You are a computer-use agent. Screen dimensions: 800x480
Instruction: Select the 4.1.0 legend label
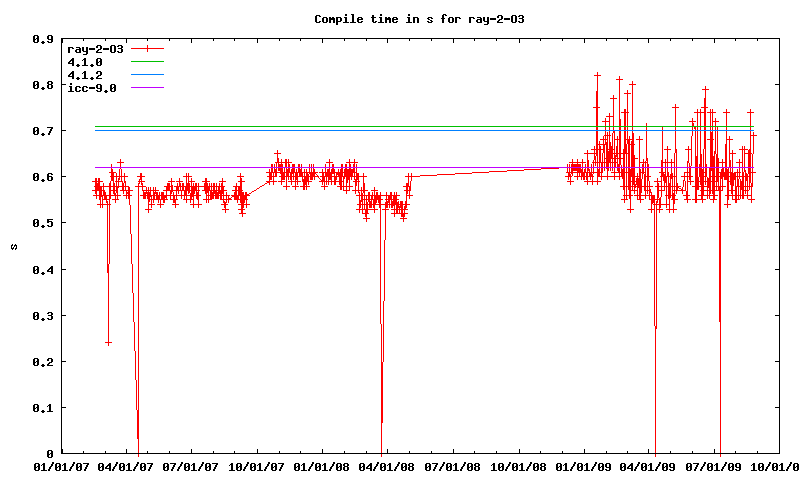pos(85,62)
